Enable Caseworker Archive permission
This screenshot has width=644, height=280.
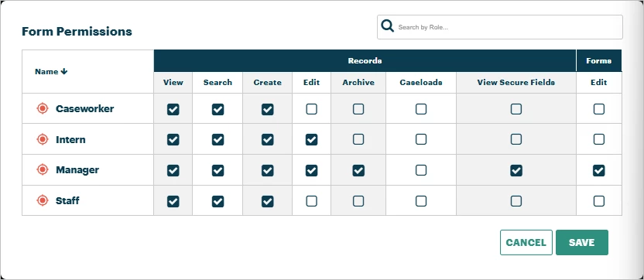click(x=358, y=109)
